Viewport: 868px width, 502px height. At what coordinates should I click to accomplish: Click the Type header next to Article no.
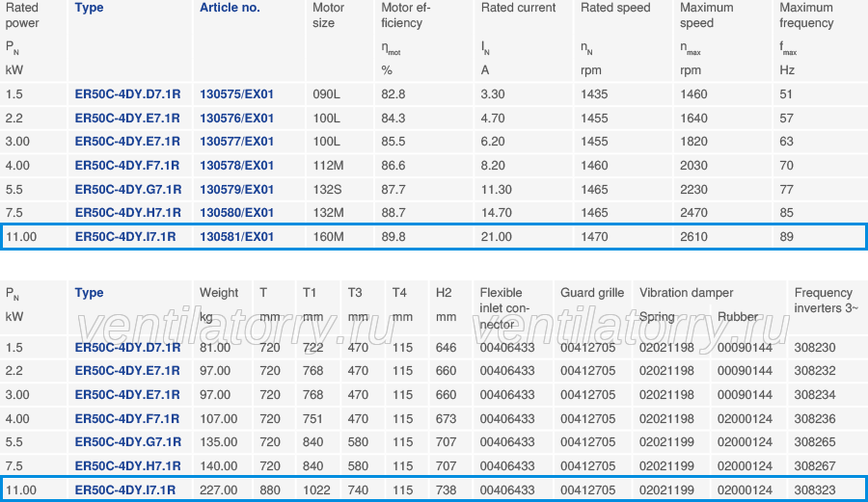coord(89,8)
